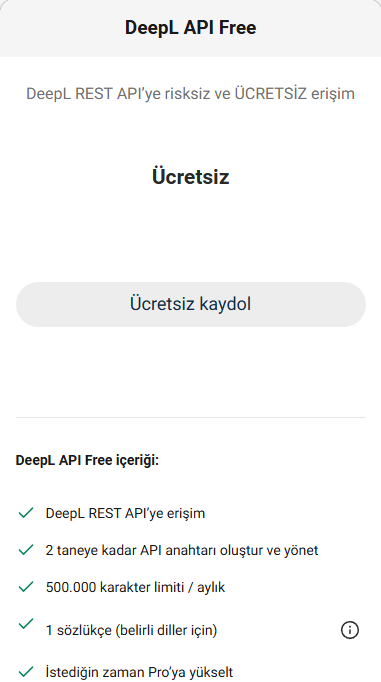Click the 1 sözlükçe (belirli diller için) text
Viewport: 381px width, 682px height.
tap(131, 630)
